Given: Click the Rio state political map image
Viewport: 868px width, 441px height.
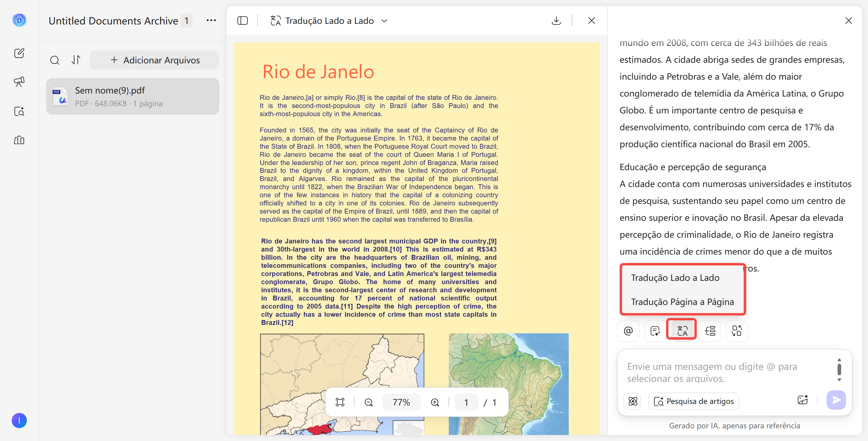Looking at the screenshot, I should [x=342, y=384].
